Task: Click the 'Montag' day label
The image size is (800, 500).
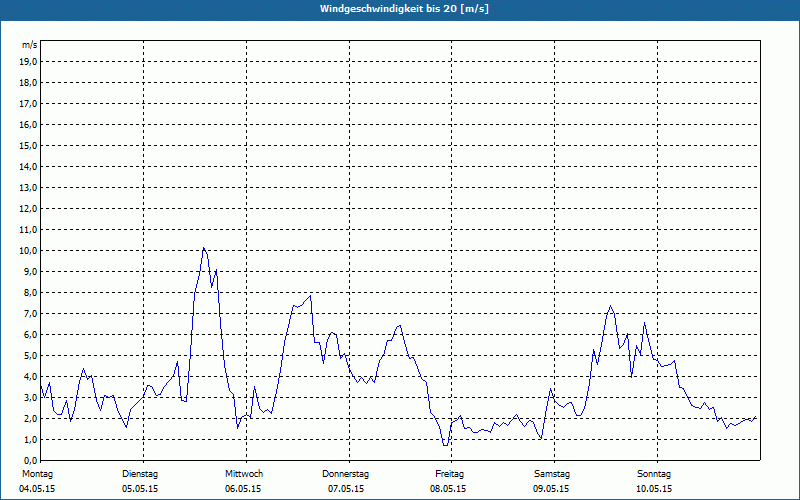Action: pyautogui.click(x=37, y=474)
